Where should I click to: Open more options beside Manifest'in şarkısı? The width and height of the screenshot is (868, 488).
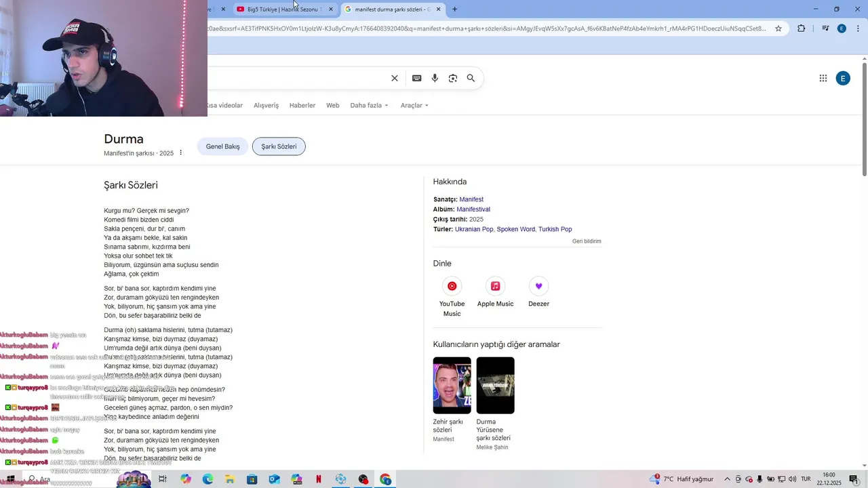(180, 152)
